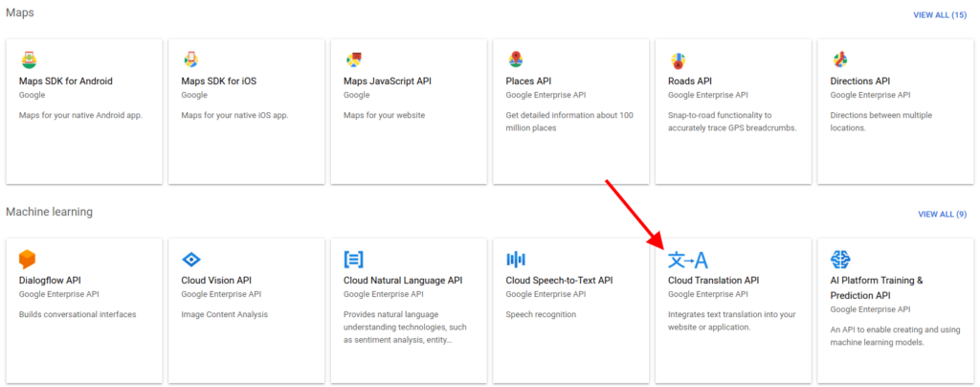
Task: Open the Places API title
Action: [x=528, y=81]
